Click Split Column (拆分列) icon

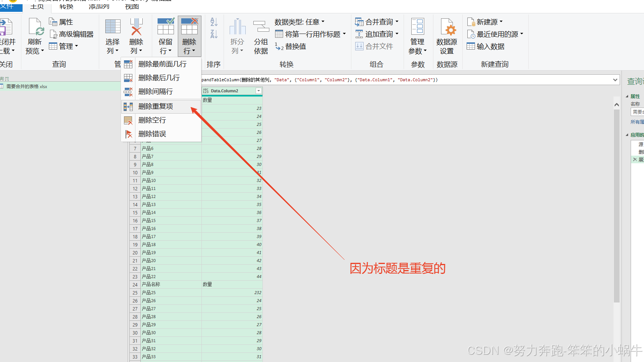tap(237, 27)
